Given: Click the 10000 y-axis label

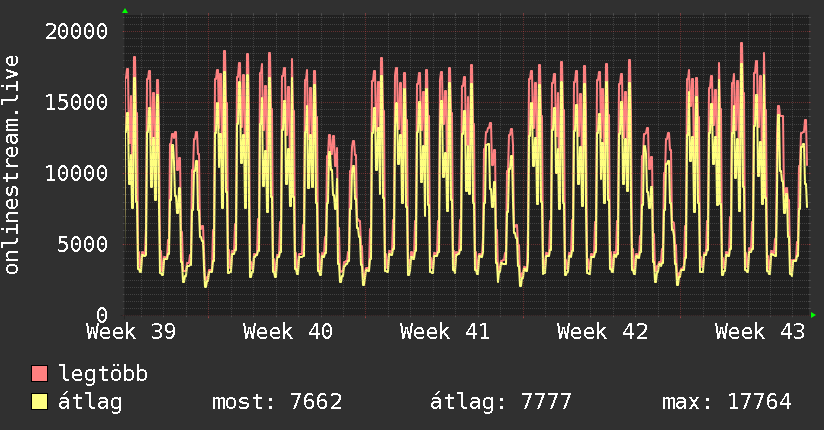Looking at the screenshot, I should (x=76, y=173).
